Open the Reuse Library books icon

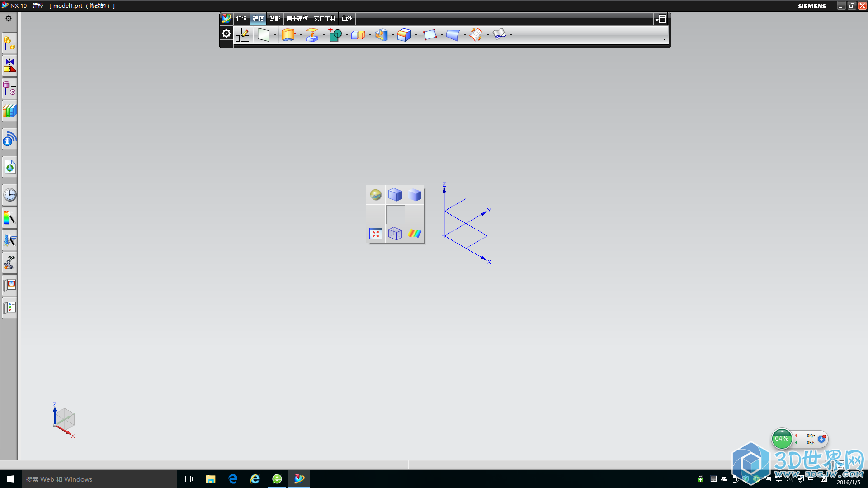(9, 111)
